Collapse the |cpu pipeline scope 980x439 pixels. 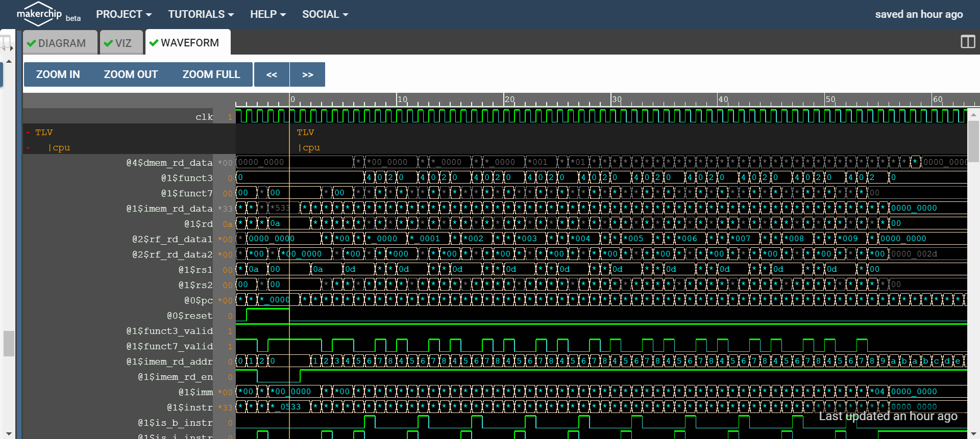28,148
